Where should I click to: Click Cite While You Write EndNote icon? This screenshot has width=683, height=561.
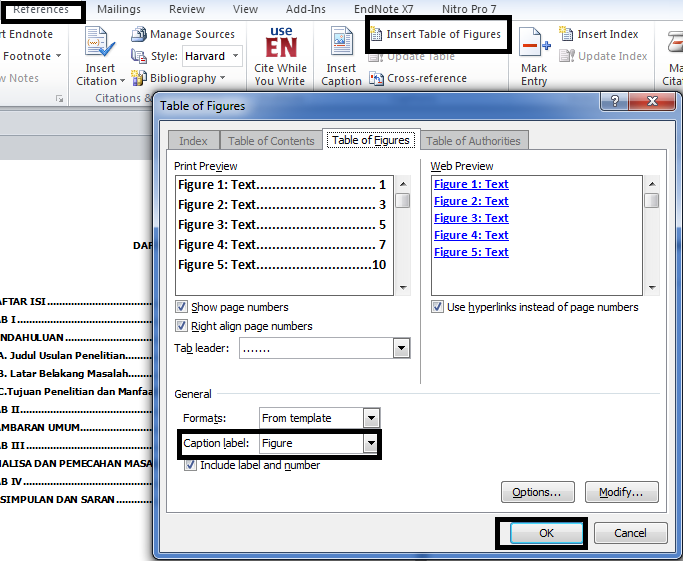point(281,43)
